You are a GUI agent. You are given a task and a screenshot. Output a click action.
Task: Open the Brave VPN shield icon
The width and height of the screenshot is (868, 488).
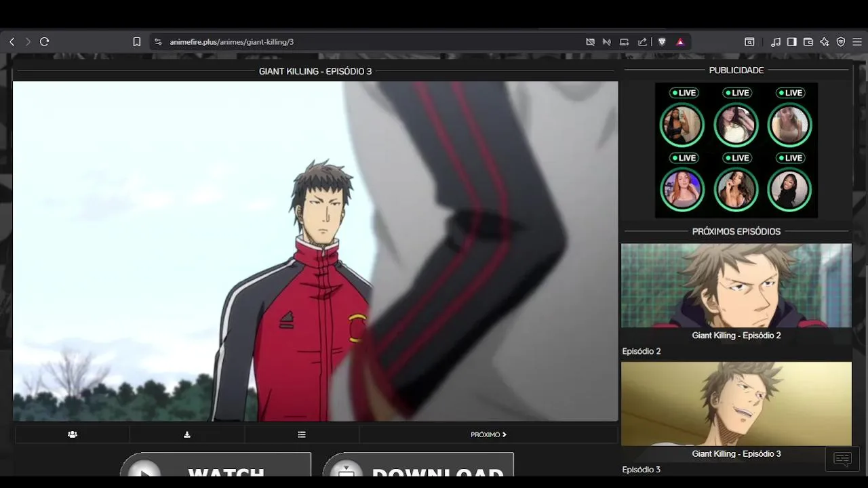(x=841, y=42)
